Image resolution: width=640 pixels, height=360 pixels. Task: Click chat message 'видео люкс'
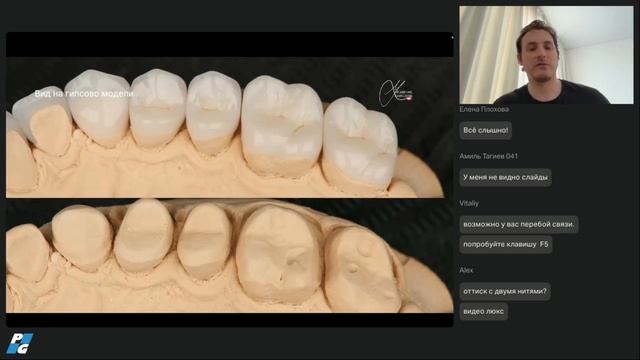click(x=484, y=311)
